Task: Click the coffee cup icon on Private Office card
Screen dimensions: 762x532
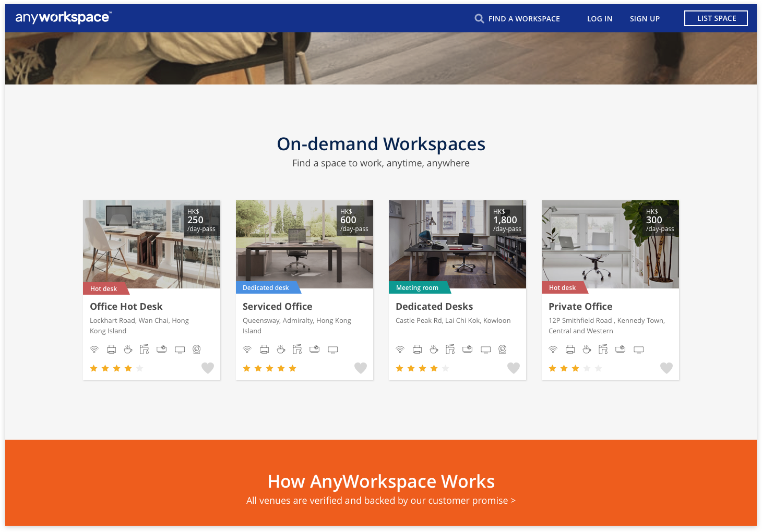Action: pyautogui.click(x=587, y=349)
